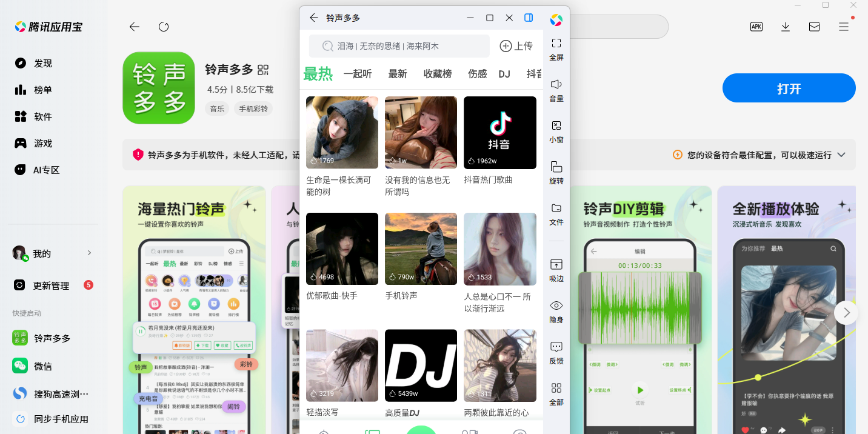Viewport: 868px width, 434px height.
Task: Open the 全新播放体验 screenshot
Action: click(x=787, y=310)
